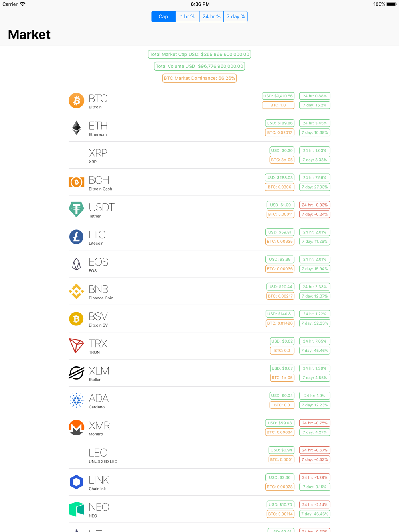Open the XRP row

(199, 155)
